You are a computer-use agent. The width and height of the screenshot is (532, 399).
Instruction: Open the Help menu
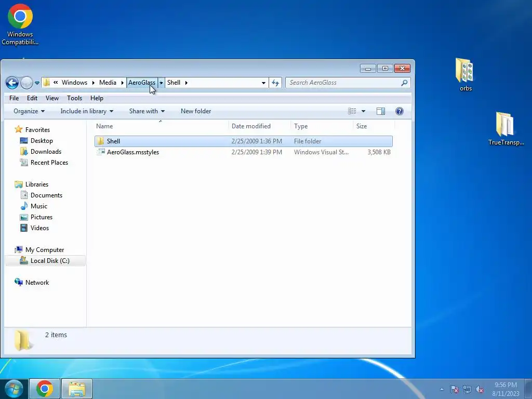tap(97, 98)
